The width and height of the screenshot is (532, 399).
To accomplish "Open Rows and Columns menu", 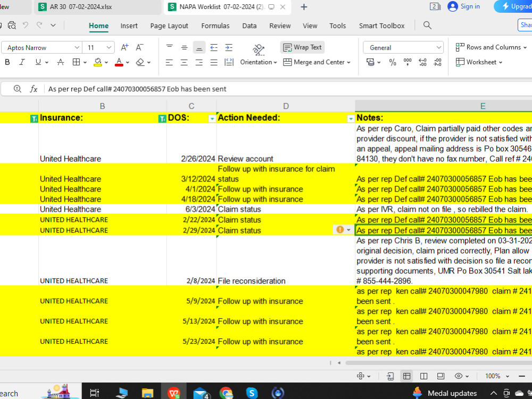I will point(491,47).
